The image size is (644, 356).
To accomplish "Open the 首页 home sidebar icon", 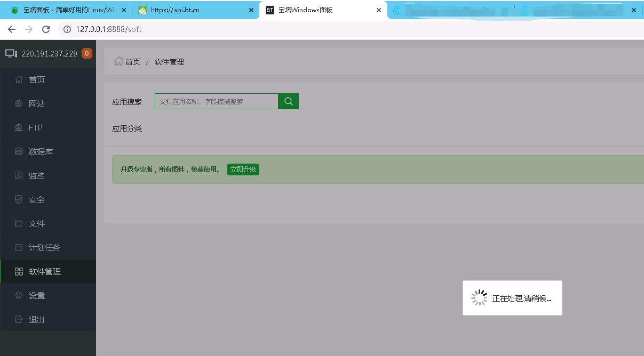I will [x=19, y=80].
